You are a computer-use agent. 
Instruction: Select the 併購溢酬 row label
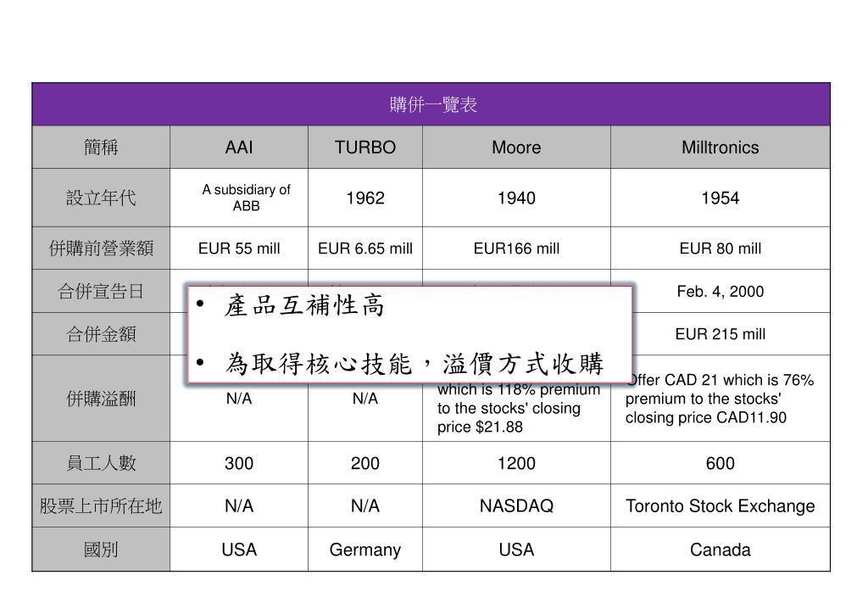(x=101, y=398)
